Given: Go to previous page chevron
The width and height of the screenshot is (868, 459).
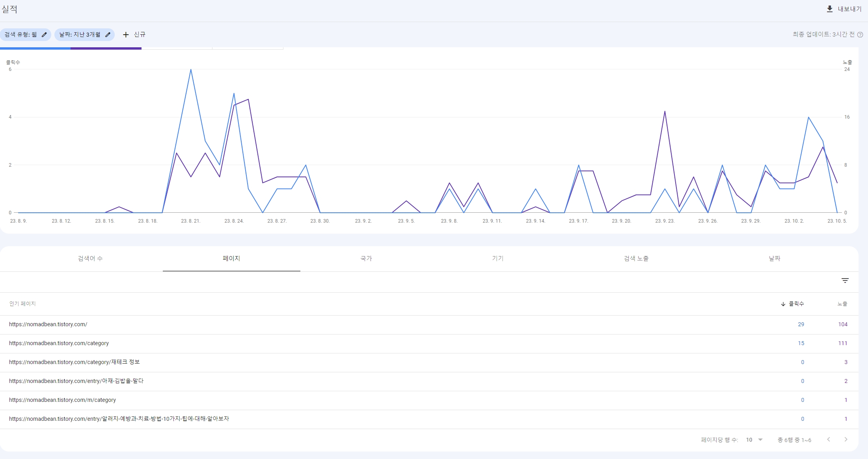Looking at the screenshot, I should click(829, 439).
